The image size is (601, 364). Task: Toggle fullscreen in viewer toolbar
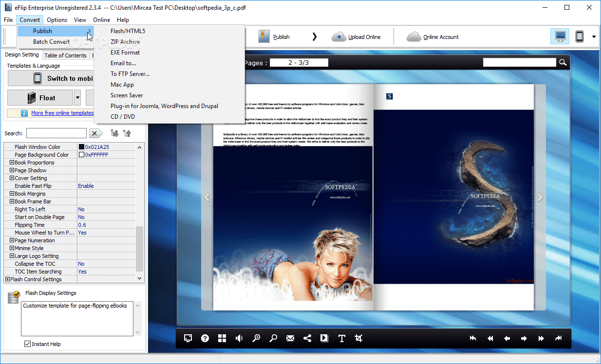(188, 338)
